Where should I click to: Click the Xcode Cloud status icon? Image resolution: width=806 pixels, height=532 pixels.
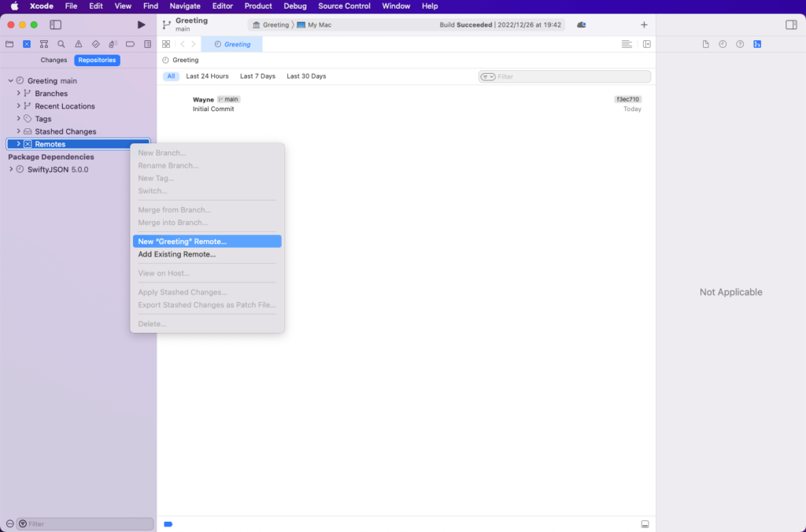[581, 25]
